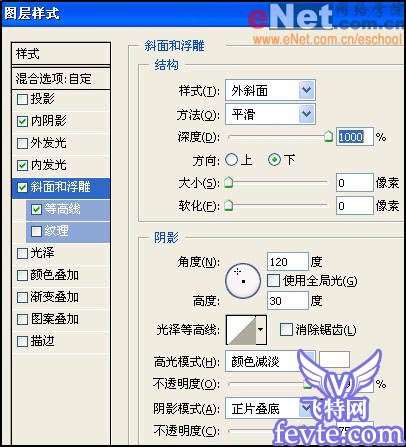Viewport: 406px width, 447px height.
Task: Toggle the 外发光 outer glow checkbox
Action: coord(22,143)
